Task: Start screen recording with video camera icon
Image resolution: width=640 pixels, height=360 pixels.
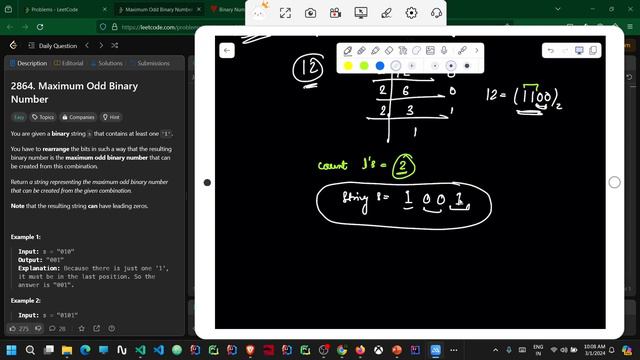Action: pos(336,13)
